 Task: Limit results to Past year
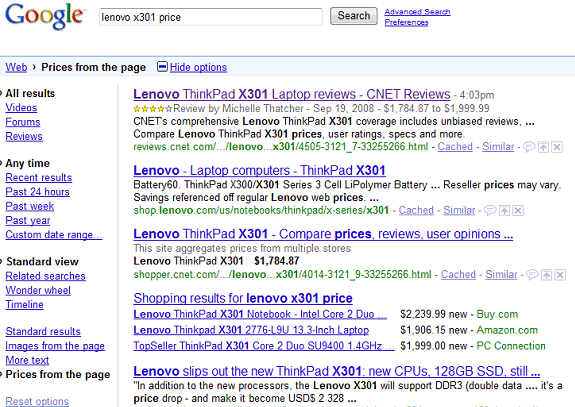28,221
